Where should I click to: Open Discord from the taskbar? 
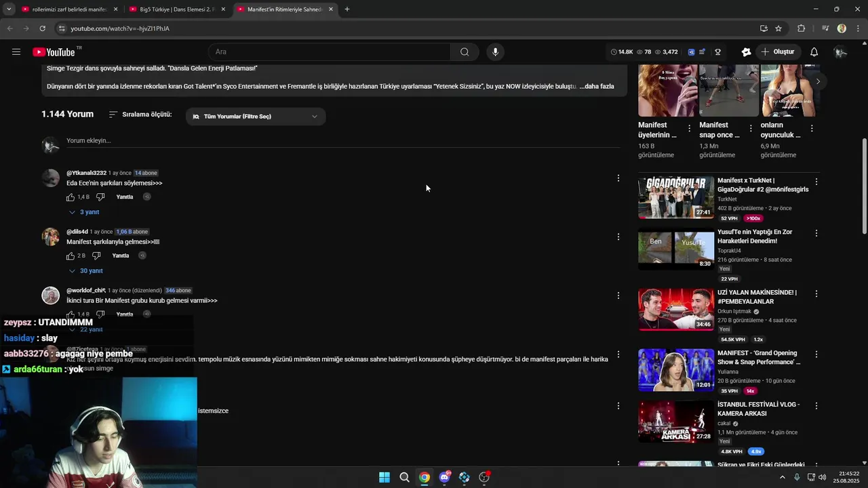point(444,477)
